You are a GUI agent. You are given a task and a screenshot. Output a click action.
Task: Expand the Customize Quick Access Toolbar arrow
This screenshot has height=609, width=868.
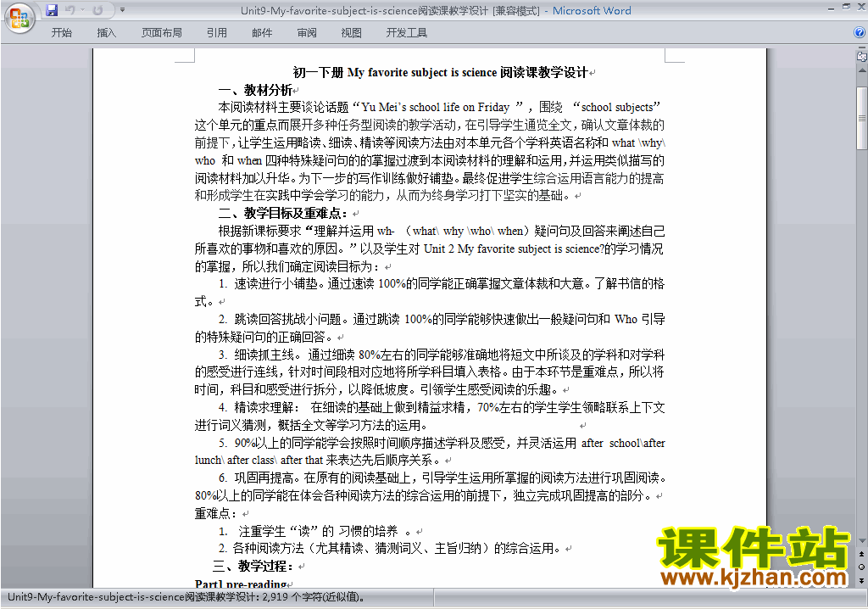point(122,10)
